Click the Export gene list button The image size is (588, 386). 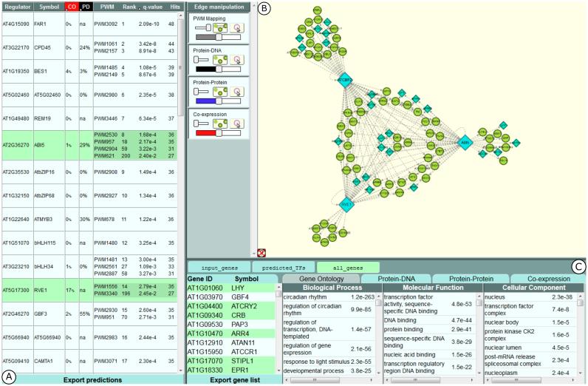(232, 380)
